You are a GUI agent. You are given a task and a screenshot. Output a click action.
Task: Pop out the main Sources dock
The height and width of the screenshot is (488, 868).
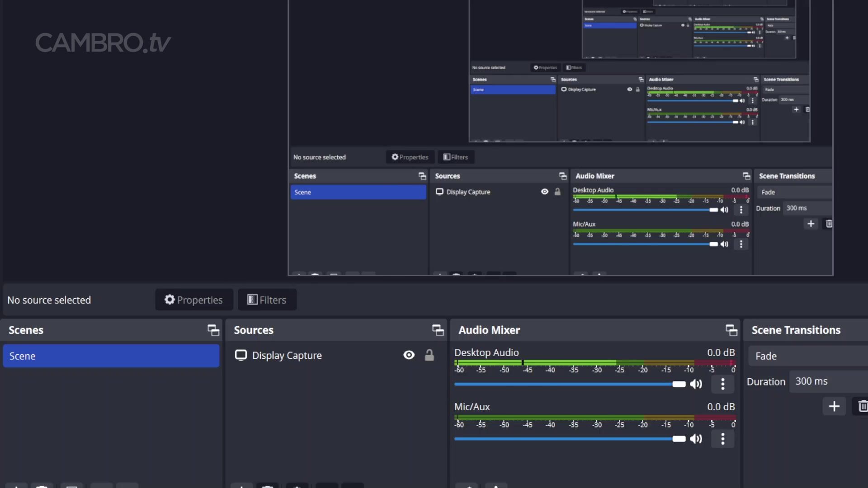point(438,330)
